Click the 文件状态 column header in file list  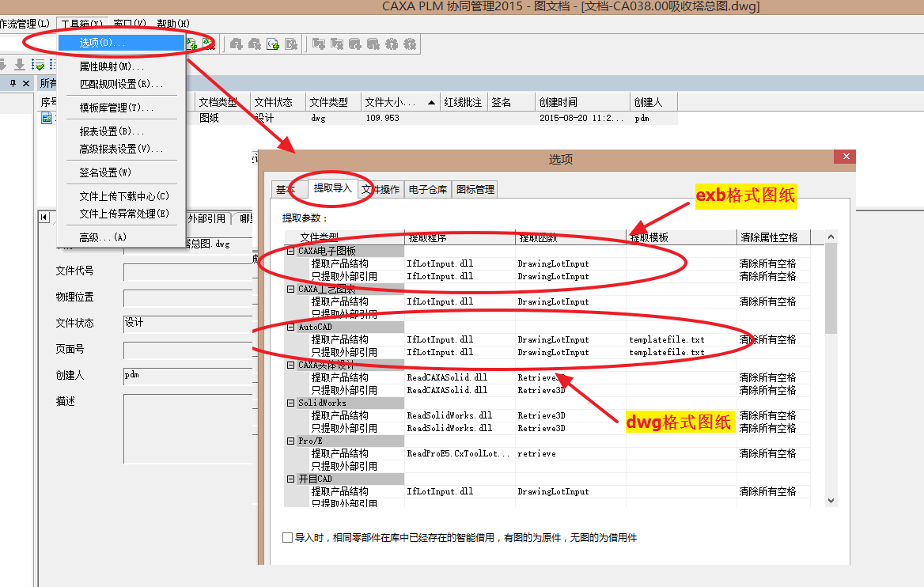coord(278,103)
